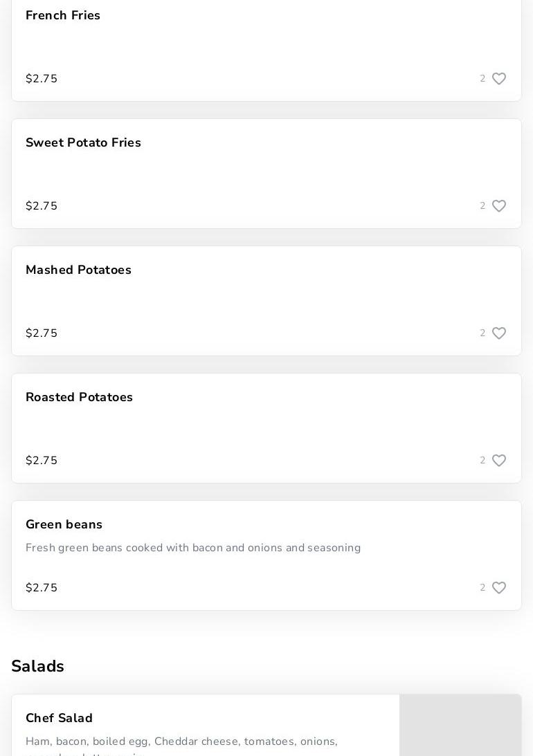533x756 pixels.
Task: Click Green beans description text
Action: tap(193, 548)
